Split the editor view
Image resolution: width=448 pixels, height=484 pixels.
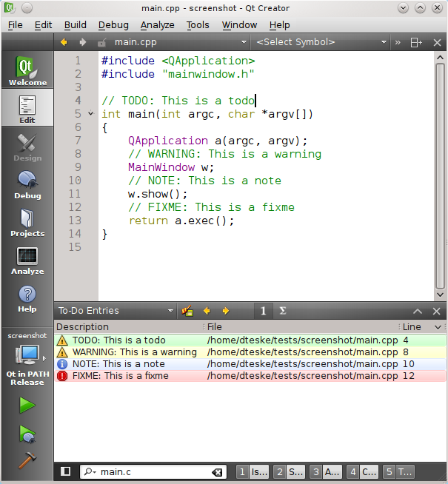416,42
